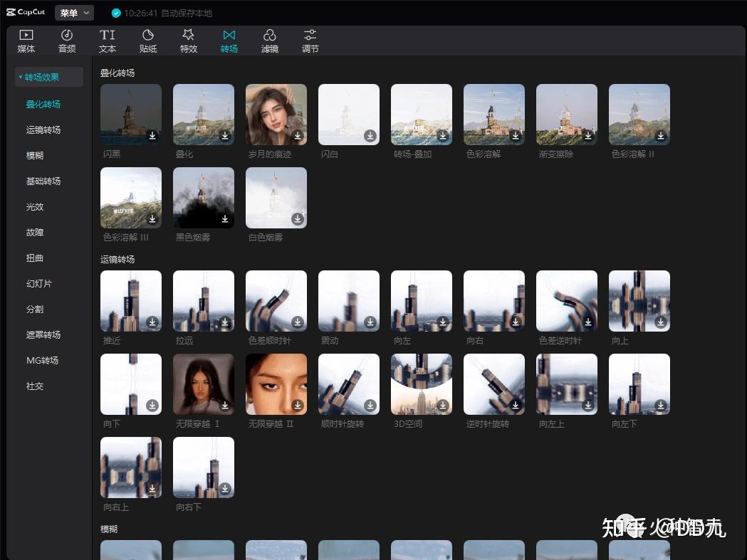747x560 pixels.
Task: Select 叠化转场 in the sidebar
Action: pyautogui.click(x=43, y=105)
